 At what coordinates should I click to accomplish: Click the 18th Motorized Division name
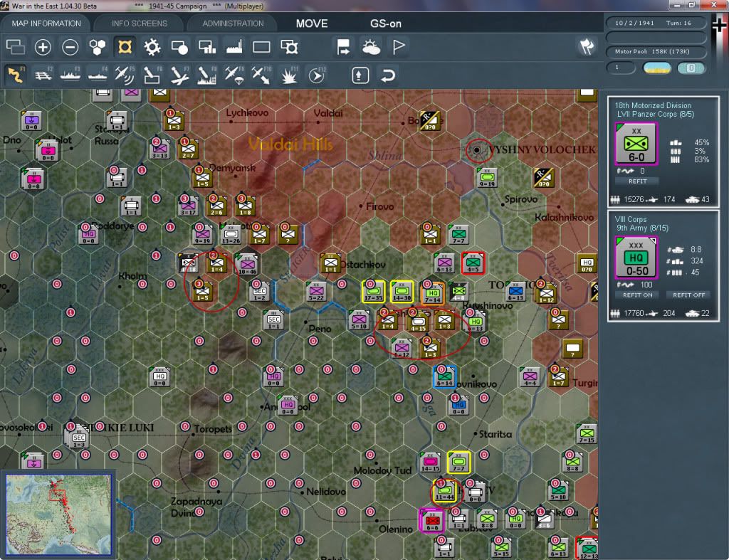[653, 105]
